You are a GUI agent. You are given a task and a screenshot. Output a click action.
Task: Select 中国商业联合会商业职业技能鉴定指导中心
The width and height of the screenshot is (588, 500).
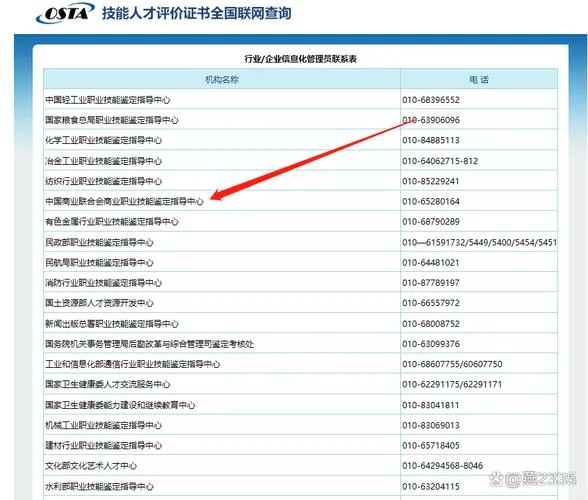(x=124, y=202)
